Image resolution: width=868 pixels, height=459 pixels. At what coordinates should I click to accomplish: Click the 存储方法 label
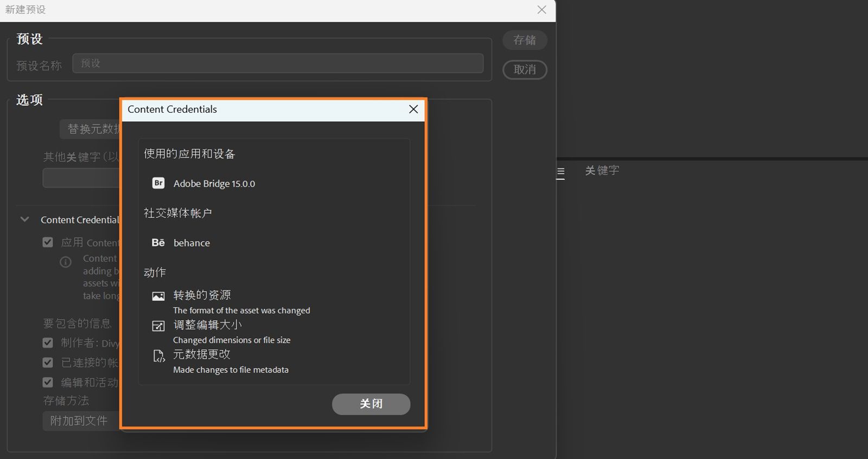(66, 400)
